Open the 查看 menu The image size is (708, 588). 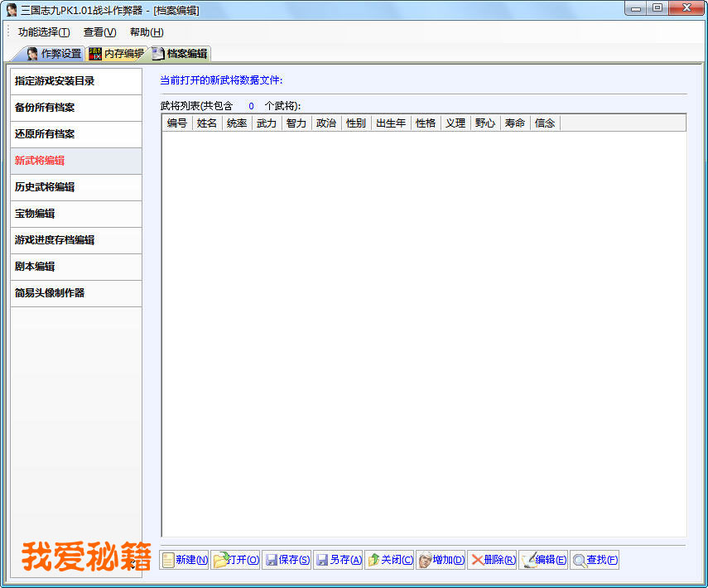[99, 32]
